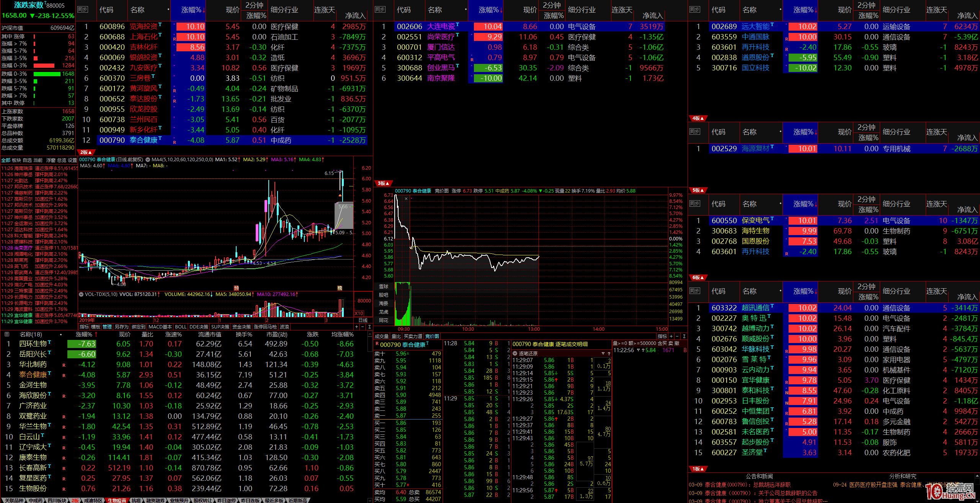Image resolution: width=980 pixels, height=503 pixels.
Task: Toggle the 3板 collapse label
Action: click(x=383, y=183)
